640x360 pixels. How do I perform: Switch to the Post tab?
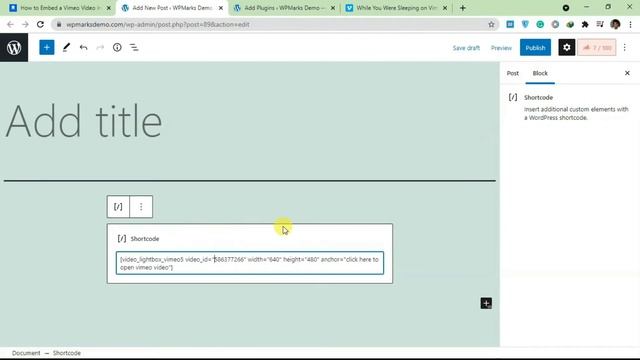(x=513, y=73)
